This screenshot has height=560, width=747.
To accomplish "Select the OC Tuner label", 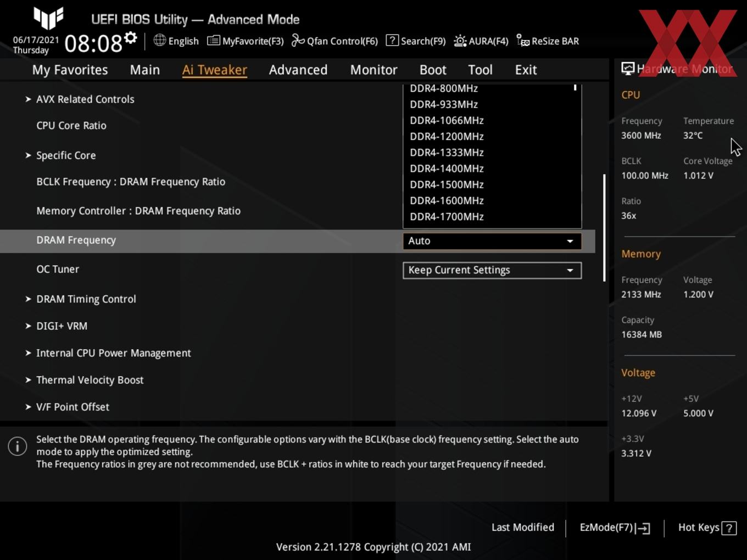I will [x=58, y=269].
